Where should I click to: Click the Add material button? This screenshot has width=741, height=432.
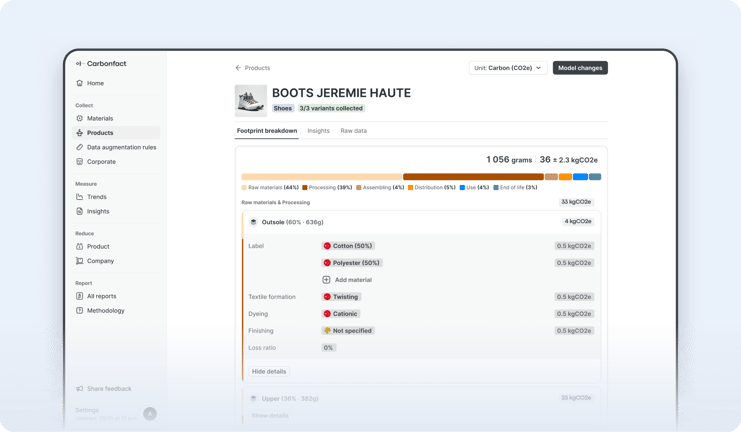pyautogui.click(x=347, y=280)
